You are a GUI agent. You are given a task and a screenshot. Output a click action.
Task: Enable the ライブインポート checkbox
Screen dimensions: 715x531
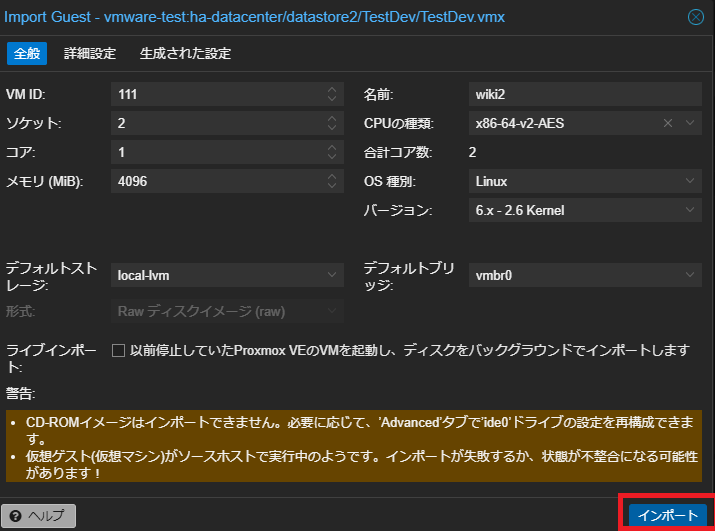(119, 351)
